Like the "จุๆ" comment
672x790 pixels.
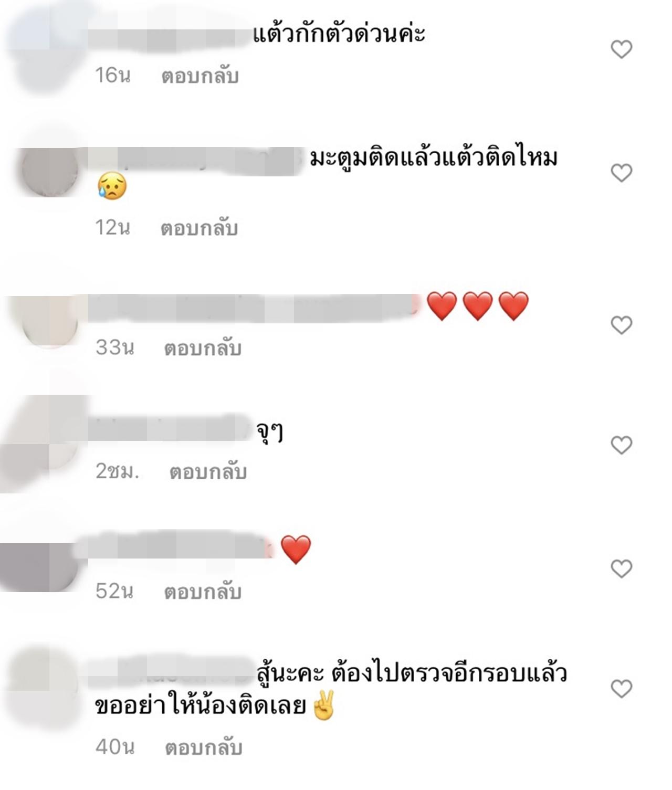(622, 445)
